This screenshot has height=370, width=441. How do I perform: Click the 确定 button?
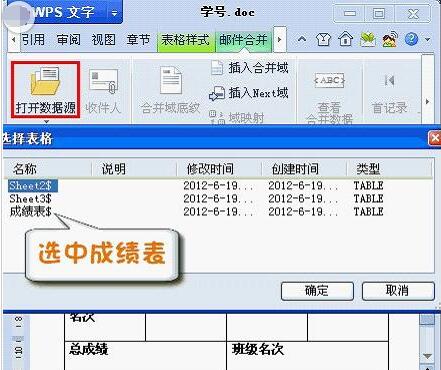click(317, 291)
